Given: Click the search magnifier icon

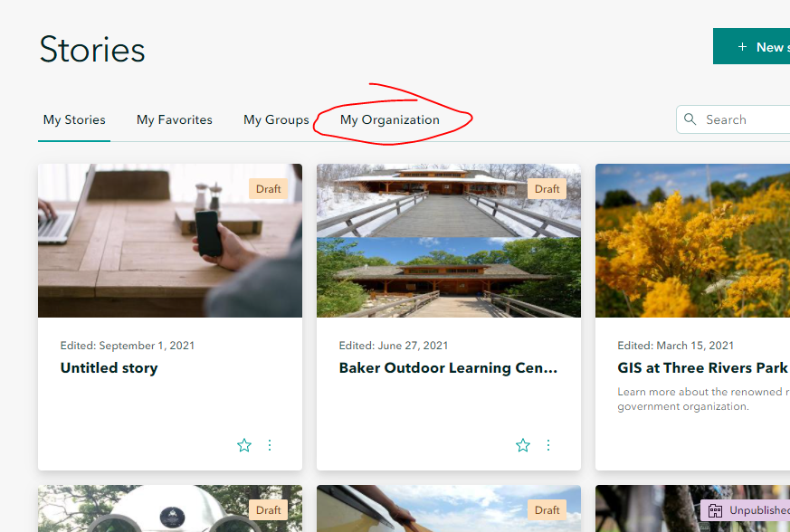Looking at the screenshot, I should [x=690, y=119].
